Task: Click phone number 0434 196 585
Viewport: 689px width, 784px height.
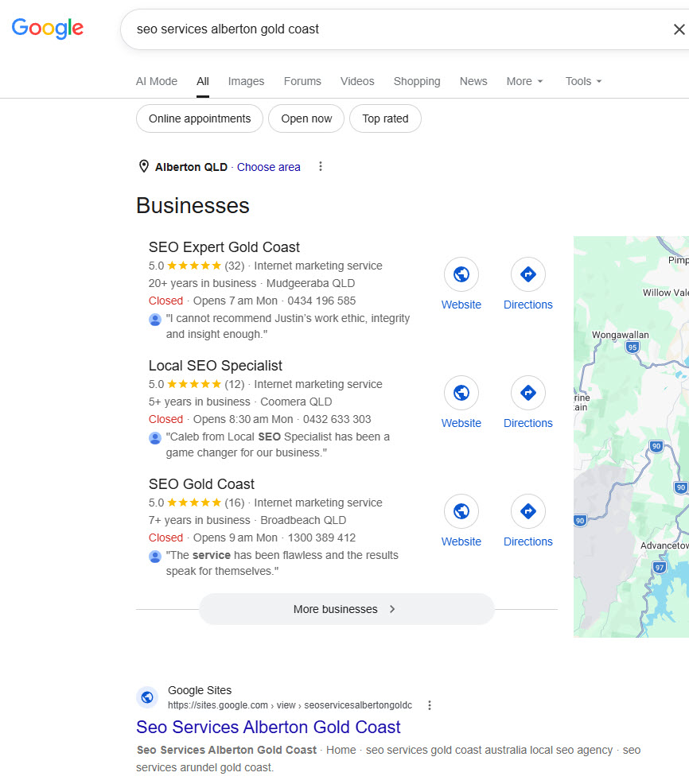Action: click(x=321, y=301)
